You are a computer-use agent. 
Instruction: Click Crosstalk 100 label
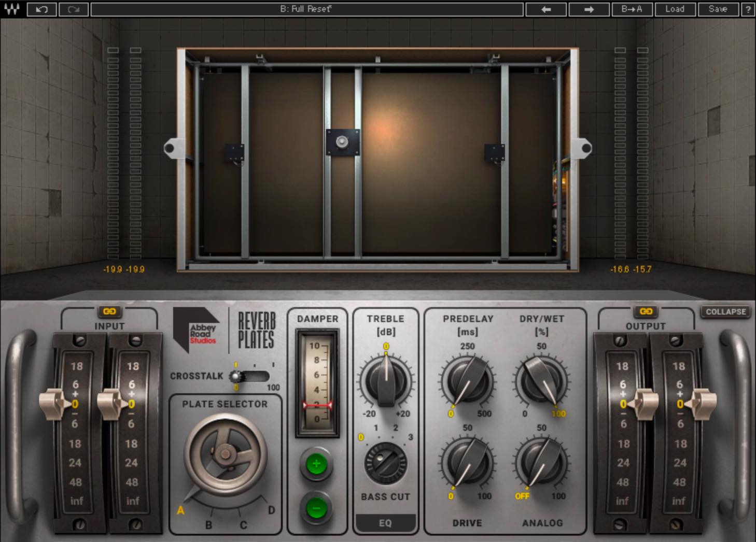point(273,388)
